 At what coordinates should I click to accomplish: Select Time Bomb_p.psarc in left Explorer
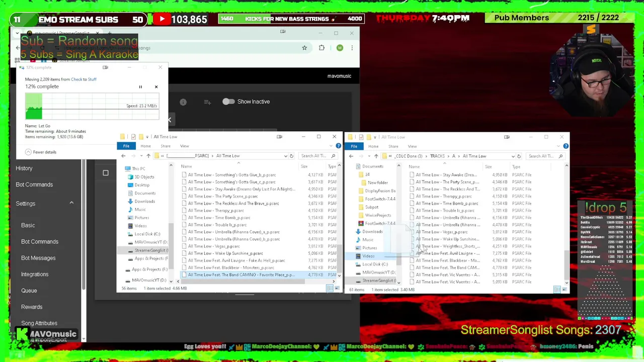click(219, 218)
